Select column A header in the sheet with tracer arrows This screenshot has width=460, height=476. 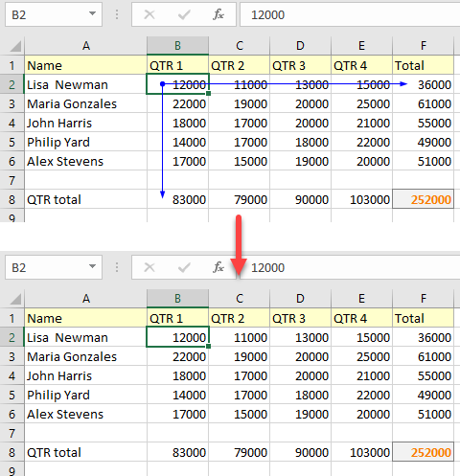(x=85, y=46)
